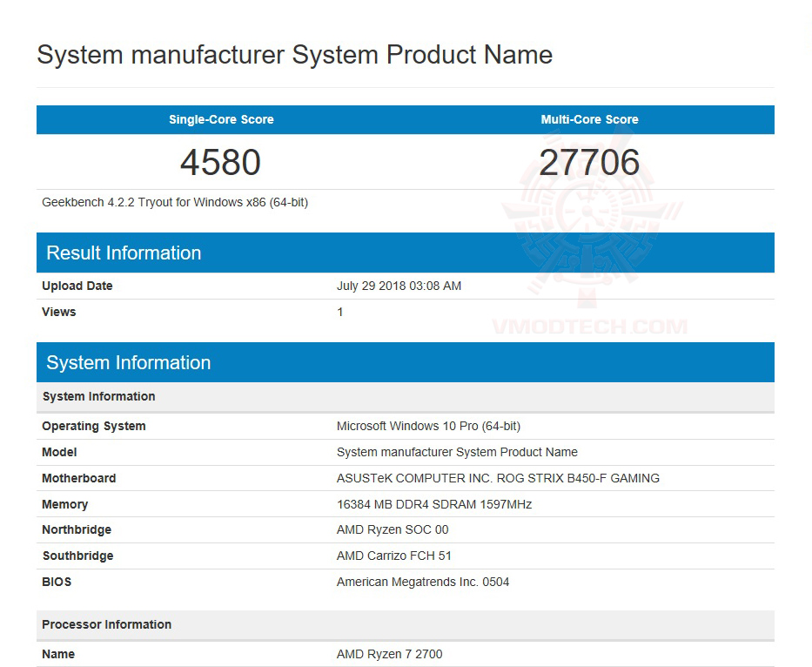Click the multi-core score value 27706
Viewport: 812px width, 667px height.
[589, 163]
